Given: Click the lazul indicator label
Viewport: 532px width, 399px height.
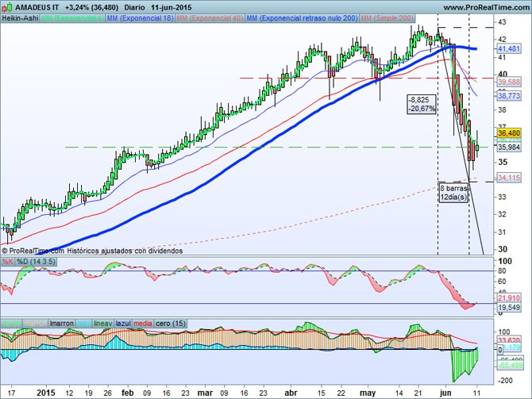Looking at the screenshot, I should [x=123, y=324].
